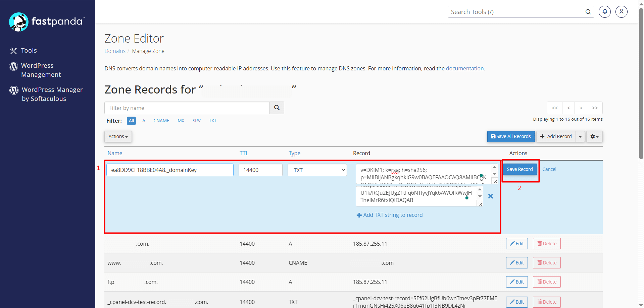Open the gear settings dropdown
The height and width of the screenshot is (308, 644).
pyautogui.click(x=594, y=136)
